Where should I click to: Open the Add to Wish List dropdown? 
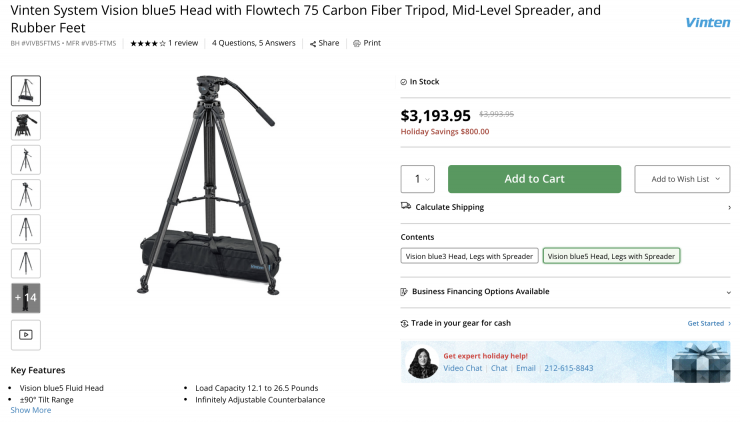683,179
